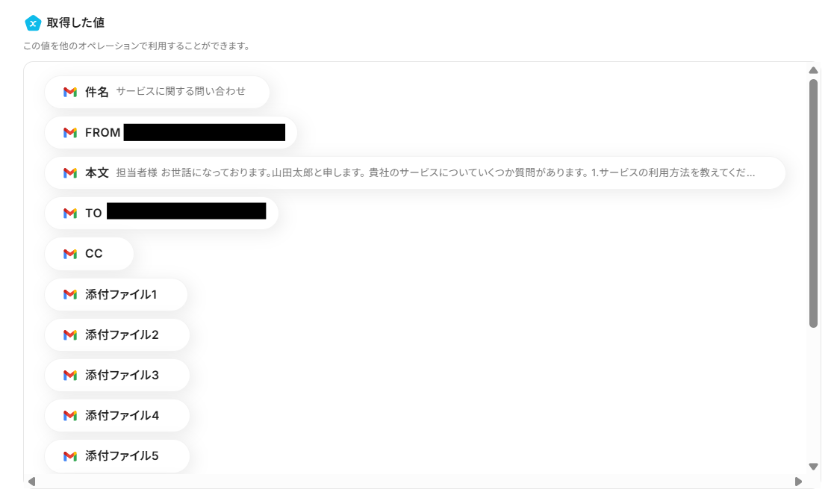Click the scroll down arrow of the vertical scrollbar

tap(813, 467)
